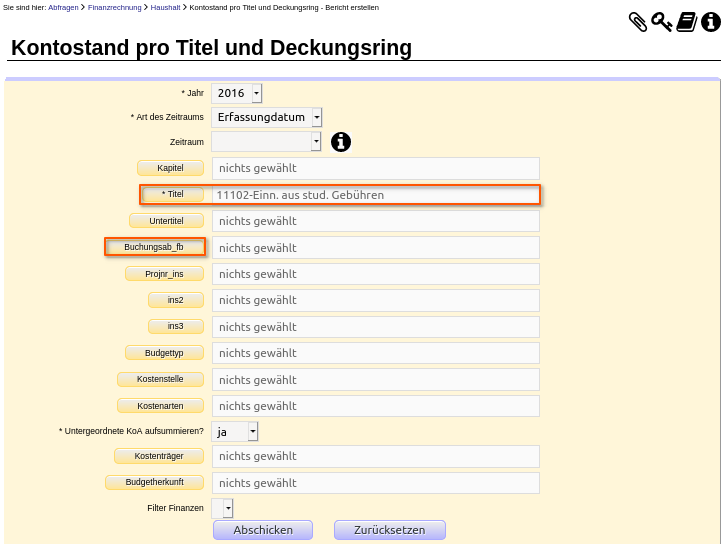Click the info icon at top right
This screenshot has width=726, height=544.
click(x=711, y=22)
